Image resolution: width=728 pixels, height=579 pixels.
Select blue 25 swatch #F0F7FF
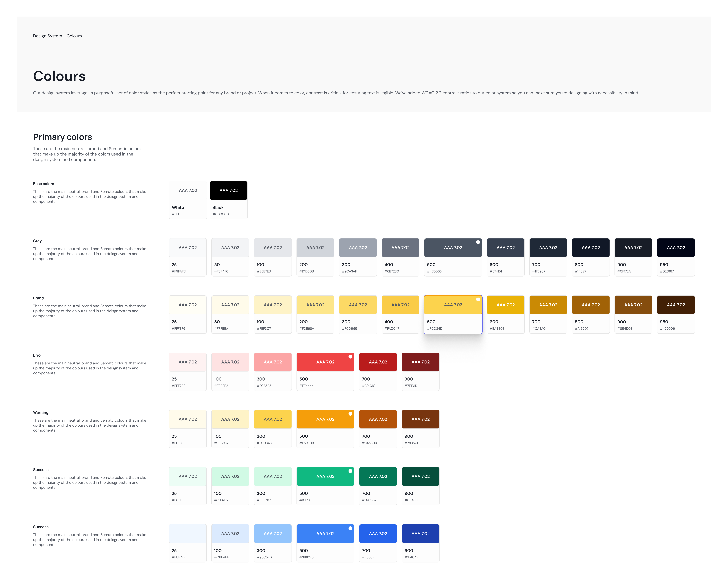pyautogui.click(x=188, y=543)
